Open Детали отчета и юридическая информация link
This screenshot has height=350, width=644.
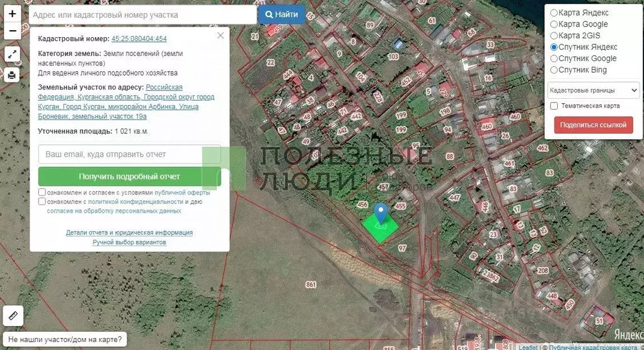(129, 233)
